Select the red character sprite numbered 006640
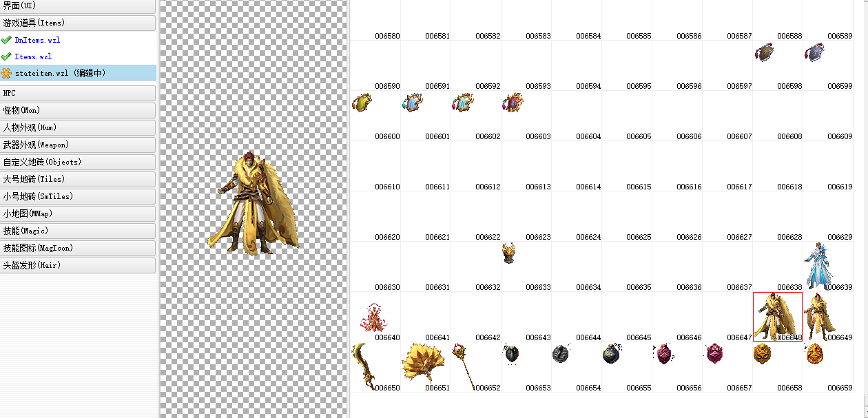Image resolution: width=868 pixels, height=418 pixels. (371, 317)
